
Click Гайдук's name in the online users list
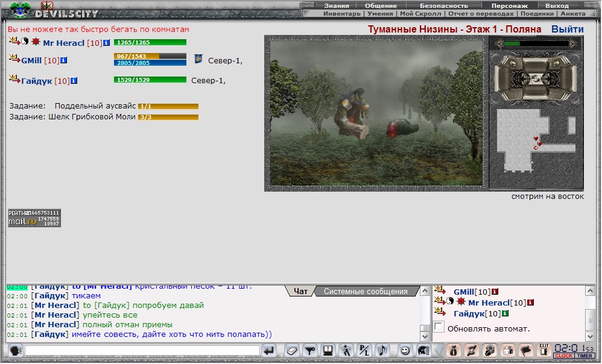tap(469, 314)
